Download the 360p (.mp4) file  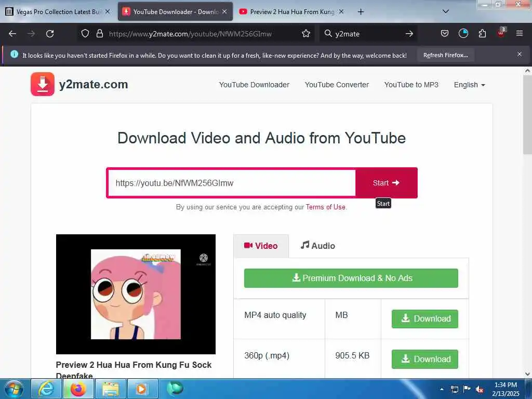pyautogui.click(x=425, y=359)
